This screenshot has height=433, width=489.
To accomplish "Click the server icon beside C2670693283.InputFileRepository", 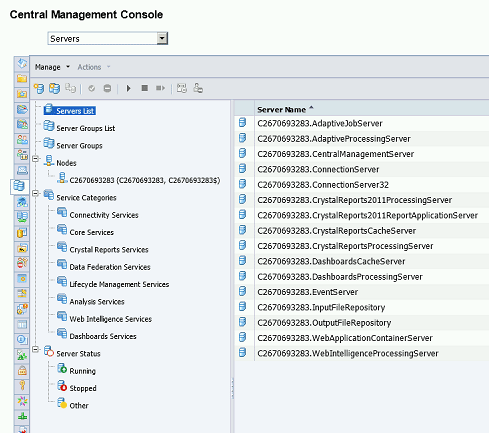I will point(243,307).
